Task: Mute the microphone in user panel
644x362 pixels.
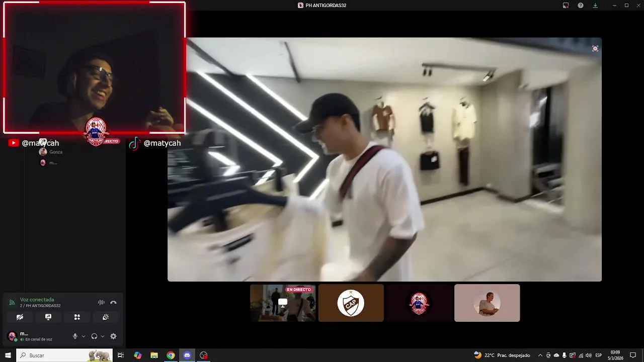Action: pos(75,336)
